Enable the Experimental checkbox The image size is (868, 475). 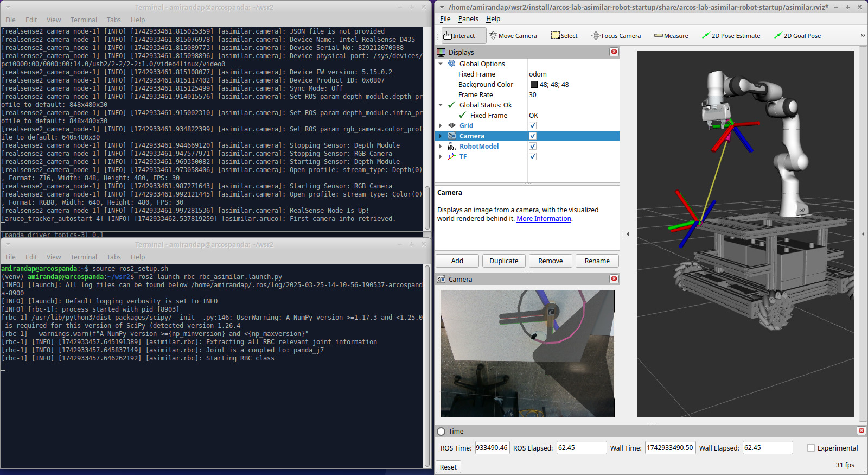point(811,448)
